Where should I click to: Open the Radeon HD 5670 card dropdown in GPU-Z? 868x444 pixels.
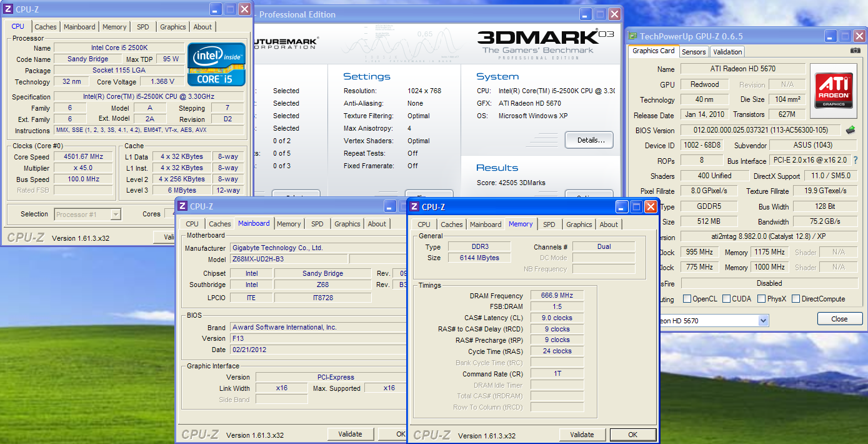point(763,320)
